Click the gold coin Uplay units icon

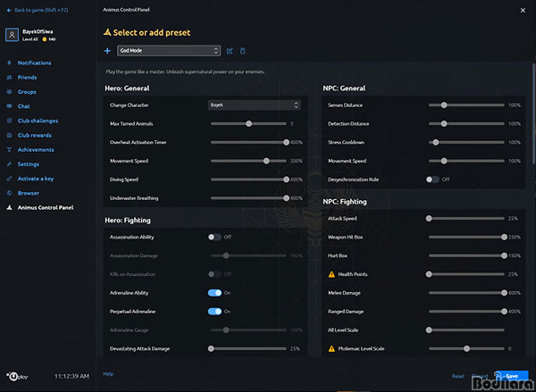pyautogui.click(x=45, y=39)
